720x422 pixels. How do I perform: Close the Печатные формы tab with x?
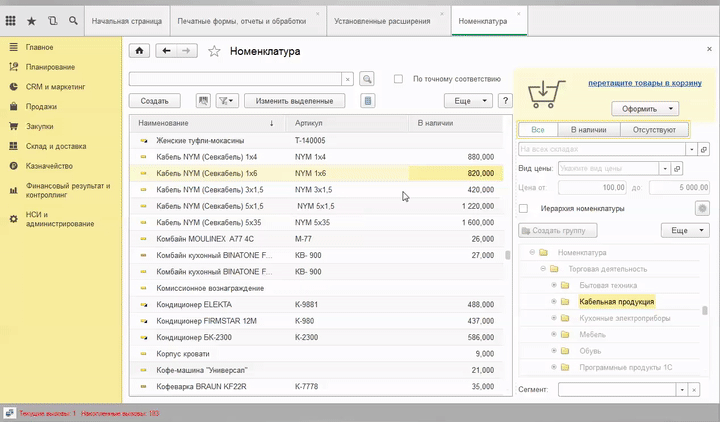pyautogui.click(x=317, y=14)
